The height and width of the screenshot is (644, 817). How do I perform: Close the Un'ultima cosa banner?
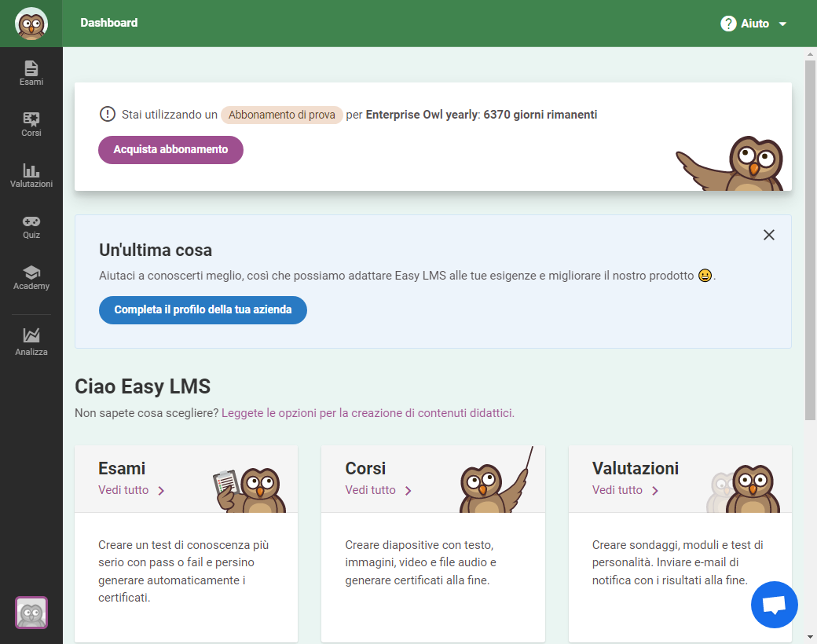(x=768, y=235)
